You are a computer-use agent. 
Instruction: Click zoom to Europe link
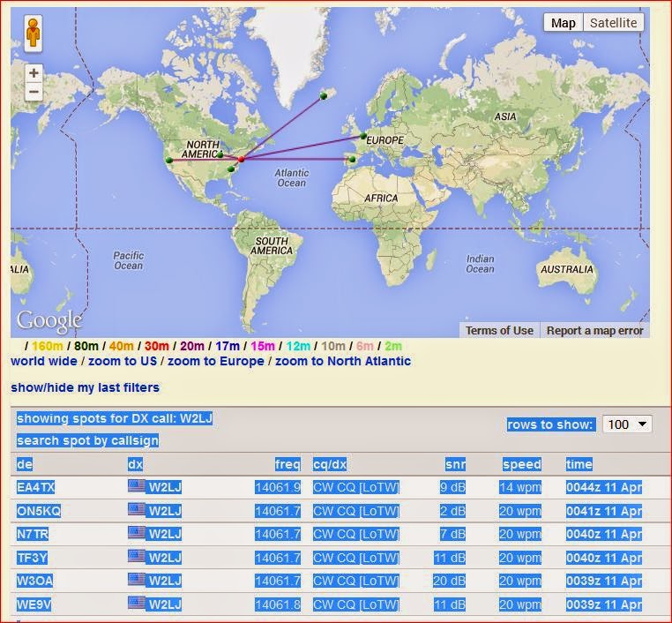point(215,361)
